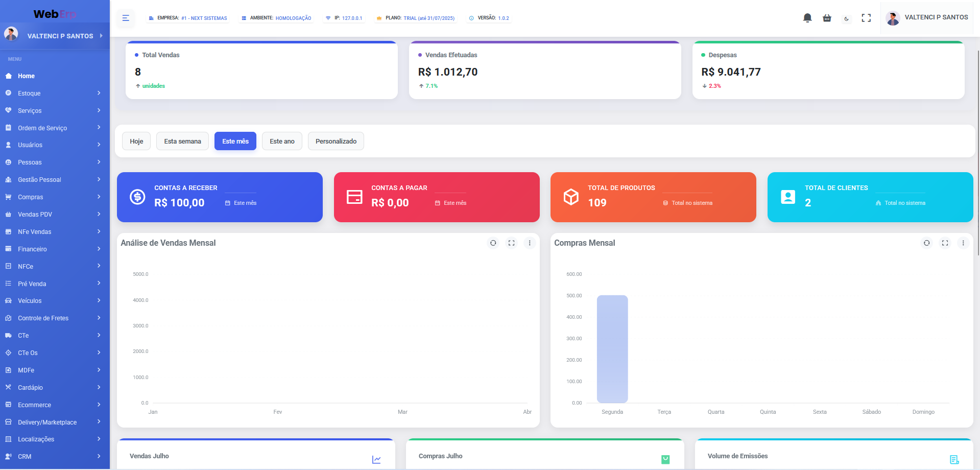Open the Contas a Receber card
This screenshot has height=470, width=980.
pyautogui.click(x=220, y=197)
